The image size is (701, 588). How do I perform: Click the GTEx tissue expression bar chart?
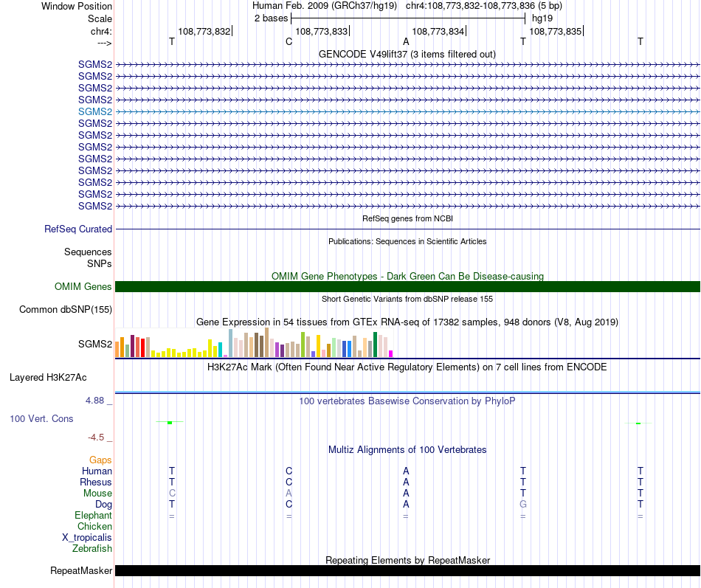(x=254, y=342)
